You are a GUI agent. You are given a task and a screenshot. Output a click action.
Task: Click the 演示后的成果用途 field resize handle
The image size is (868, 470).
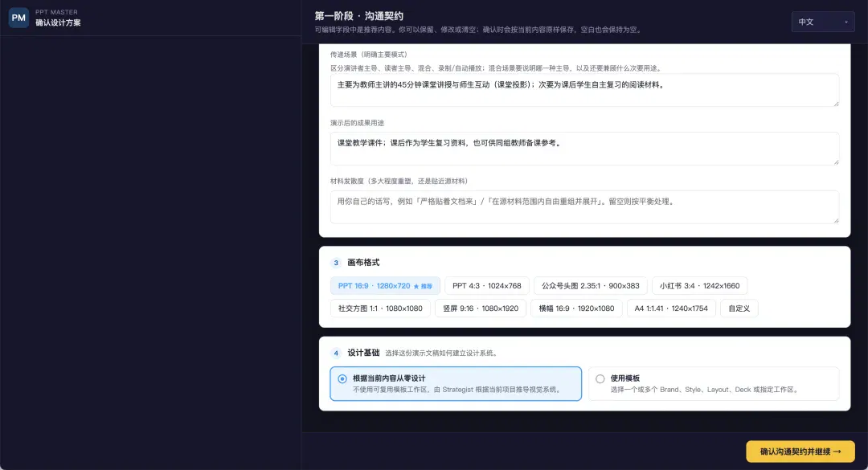coord(836,161)
